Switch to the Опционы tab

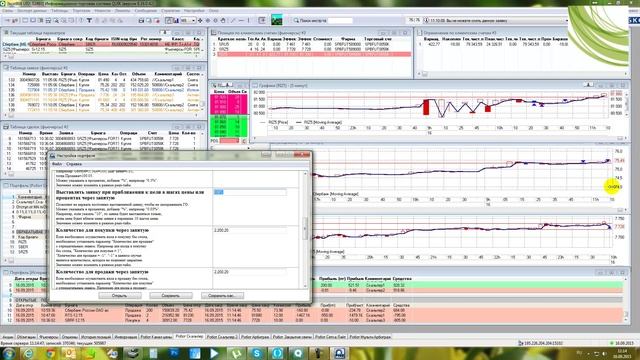69,337
